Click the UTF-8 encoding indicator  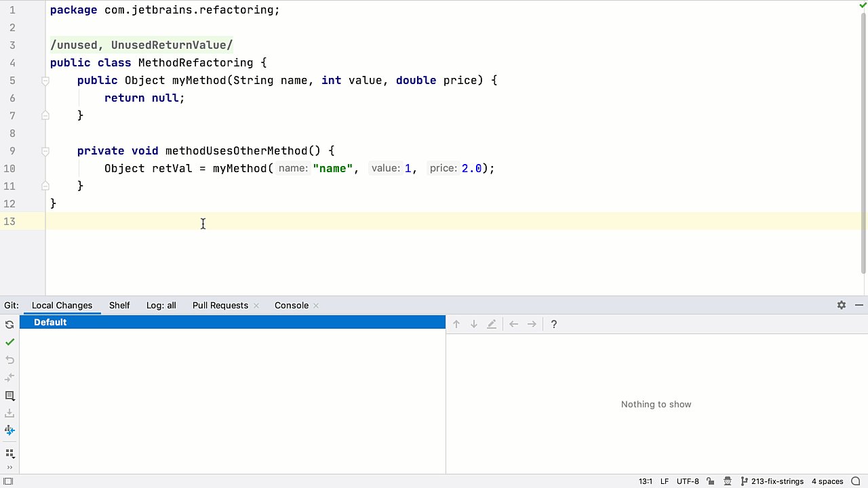(688, 481)
